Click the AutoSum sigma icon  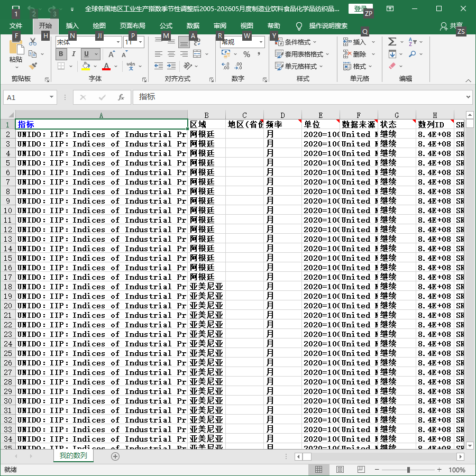[392, 42]
